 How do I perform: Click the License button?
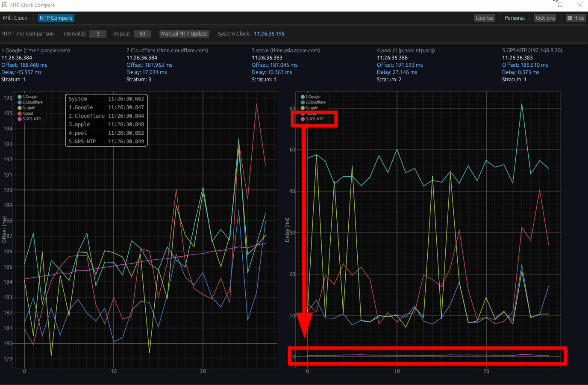point(485,18)
